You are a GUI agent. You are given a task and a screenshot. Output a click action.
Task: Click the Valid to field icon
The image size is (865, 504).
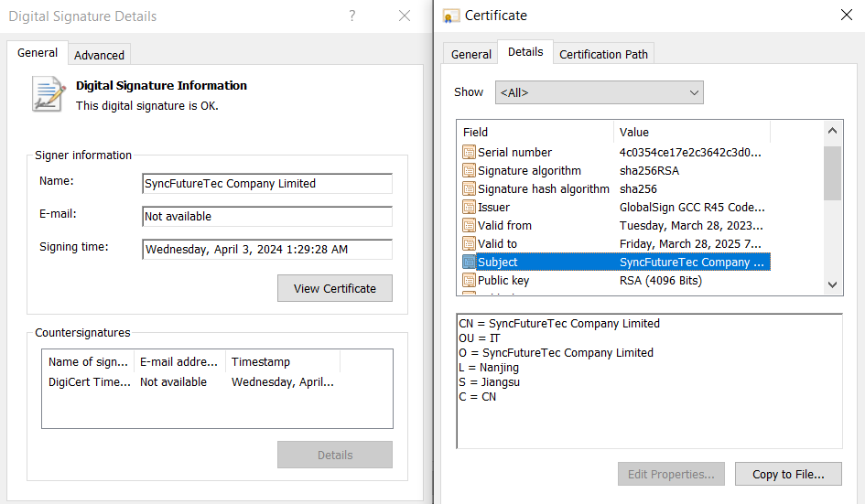tap(469, 243)
